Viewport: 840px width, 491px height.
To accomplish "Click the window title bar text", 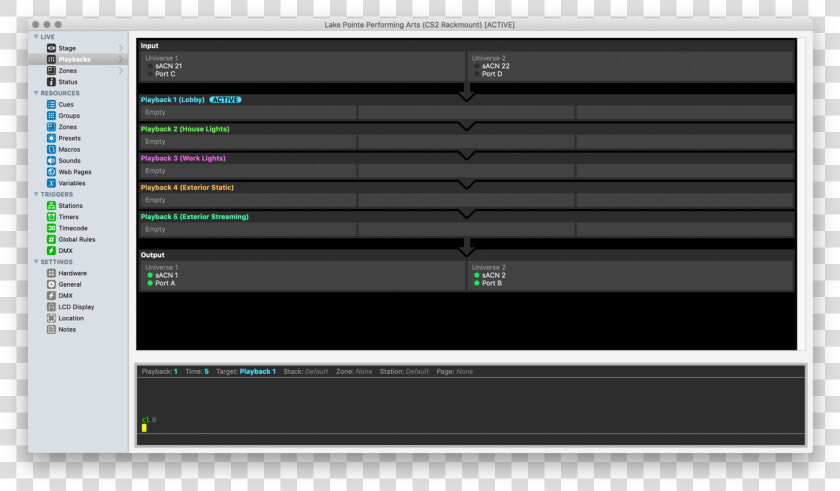I will tap(419, 25).
